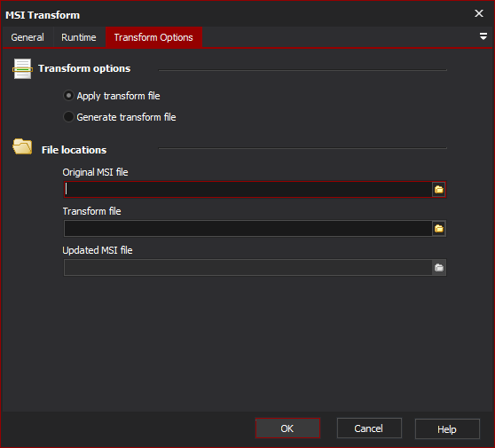Screen dimensions: 495x448
Task: Browse for the Transform file
Action: [439, 229]
